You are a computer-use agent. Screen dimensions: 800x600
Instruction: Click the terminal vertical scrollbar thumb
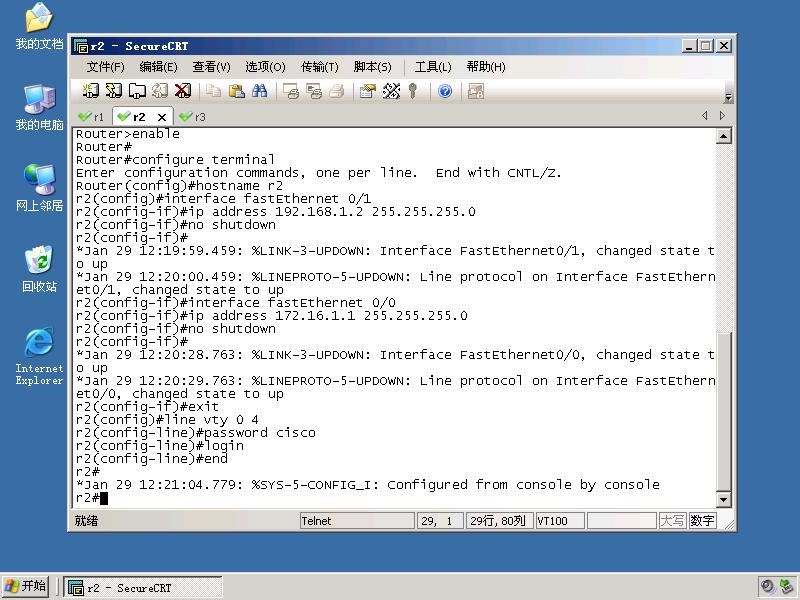[x=723, y=411]
